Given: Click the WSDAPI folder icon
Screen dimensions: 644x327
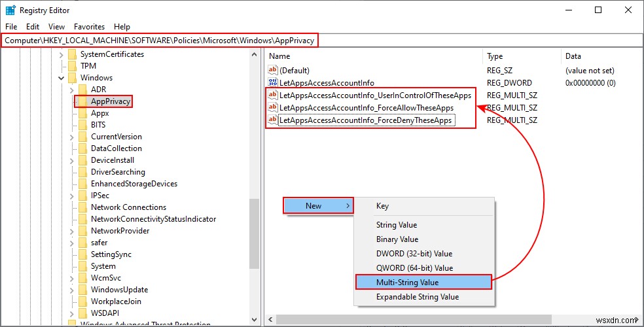Looking at the screenshot, I should (83, 313).
